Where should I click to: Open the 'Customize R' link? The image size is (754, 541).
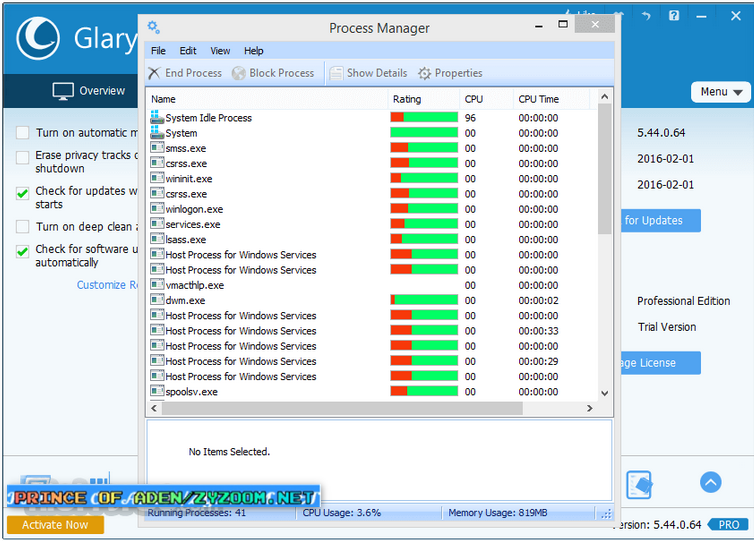107,285
